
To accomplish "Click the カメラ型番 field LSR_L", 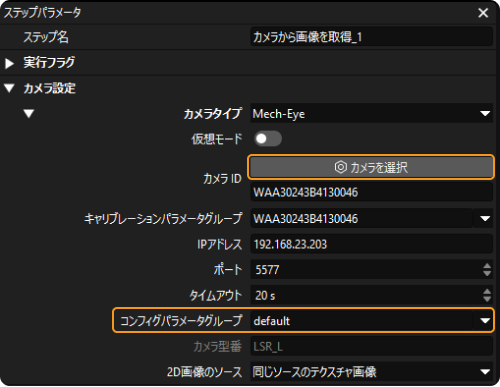I will click(x=371, y=347).
